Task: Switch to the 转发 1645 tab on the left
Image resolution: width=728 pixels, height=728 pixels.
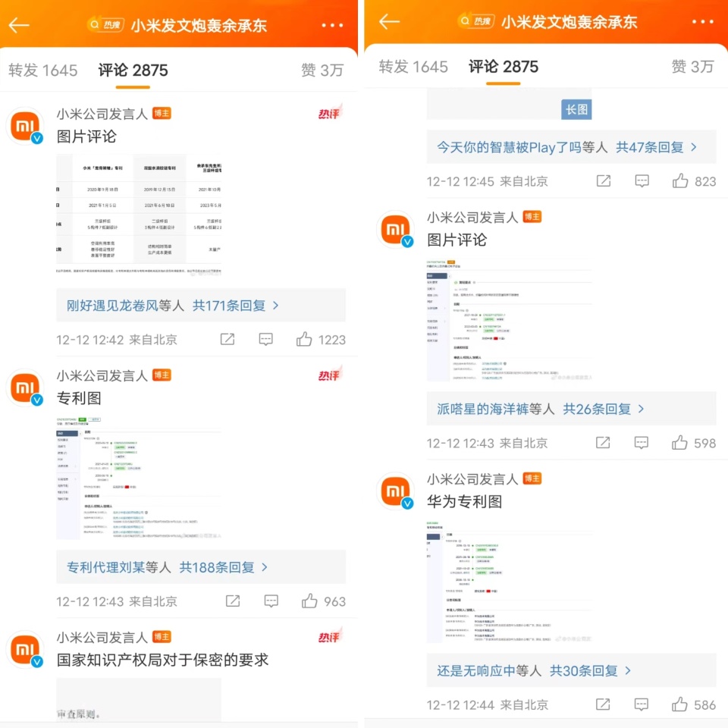Action: 42,70
